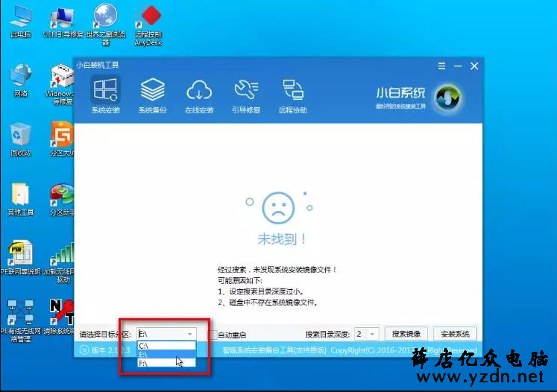The width and height of the screenshot is (557, 392).
Task: Click the version info icon in status bar
Action: [84, 350]
